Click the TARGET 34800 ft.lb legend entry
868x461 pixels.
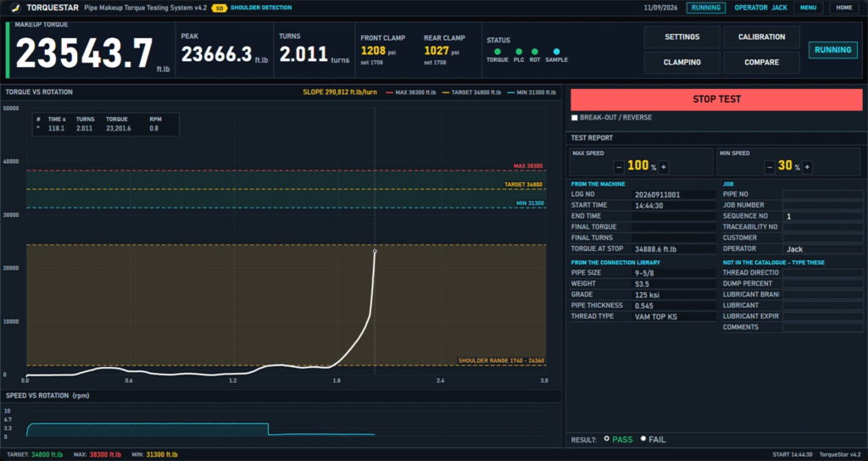click(x=471, y=92)
